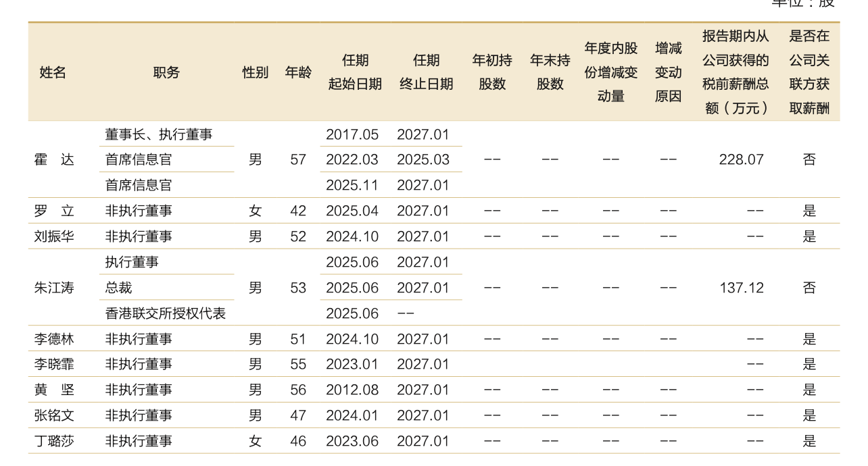This screenshot has width=868, height=466.
Task: Select the name 朱江涛
Action: coord(54,288)
